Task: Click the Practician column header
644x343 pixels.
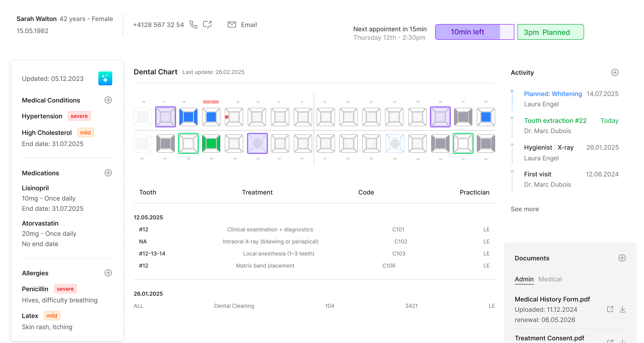Action: pos(474,192)
